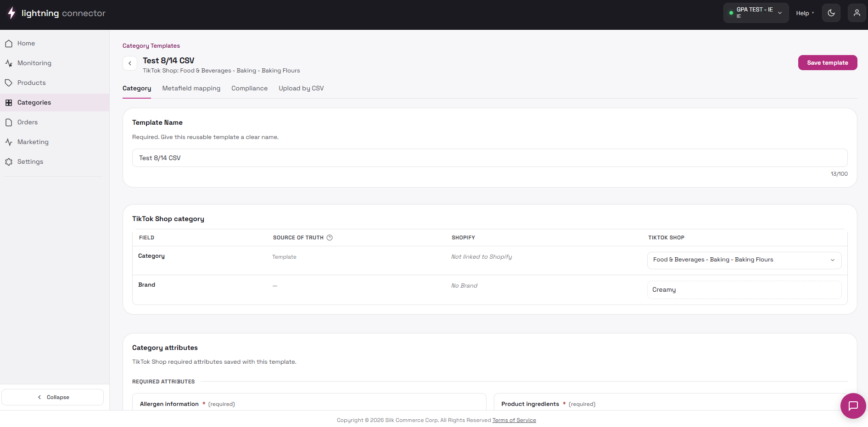
Task: Click the 'Template' source of truth value
Action: 284,257
